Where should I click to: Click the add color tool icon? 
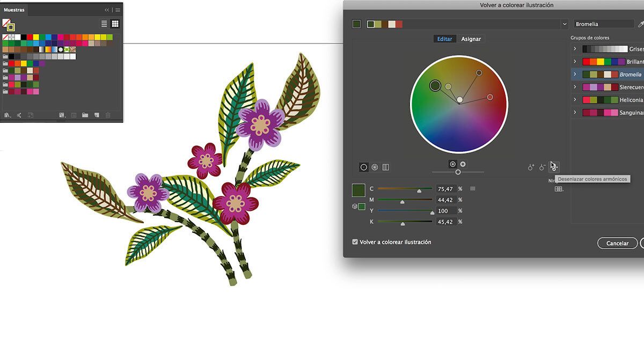531,167
